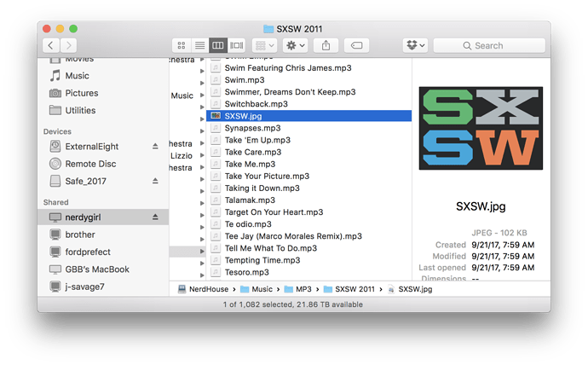The width and height of the screenshot is (588, 365).
Task: Go back to the previous folder
Action: [51, 45]
